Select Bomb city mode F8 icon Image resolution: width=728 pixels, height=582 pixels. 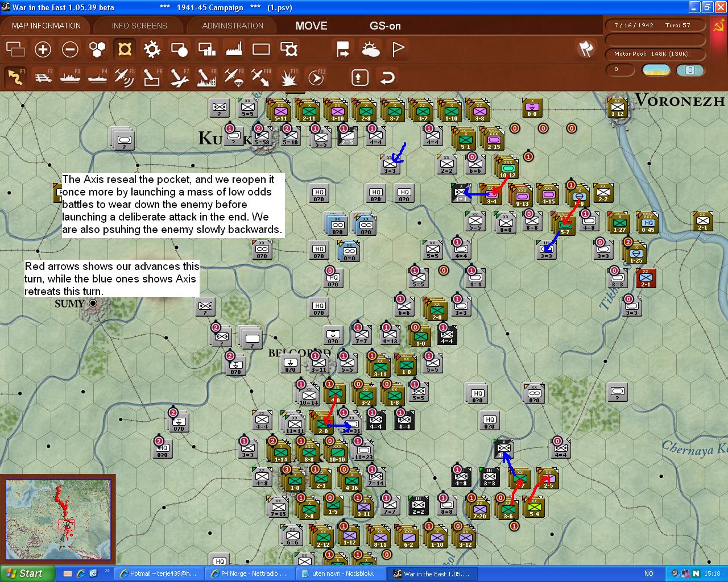[x=206, y=77]
